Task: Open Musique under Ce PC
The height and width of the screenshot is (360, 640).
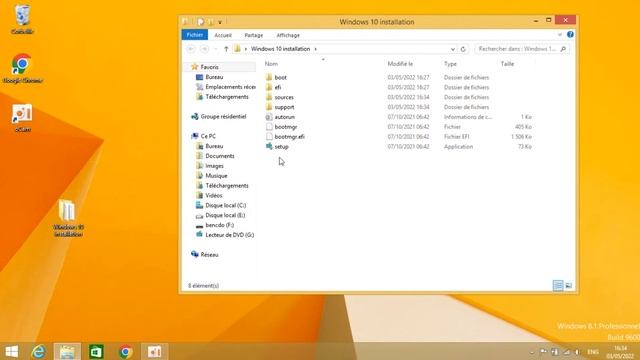Action: pyautogui.click(x=216, y=176)
